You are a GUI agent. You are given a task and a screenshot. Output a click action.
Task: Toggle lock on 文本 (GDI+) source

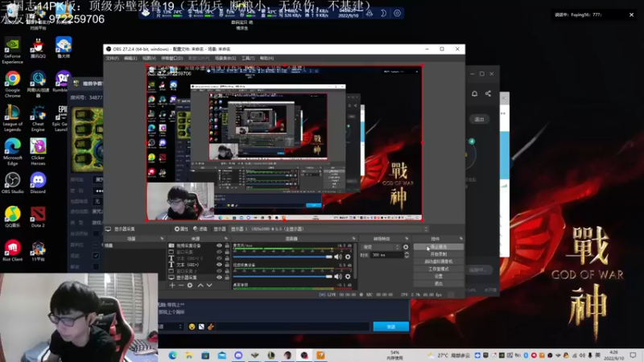click(227, 265)
